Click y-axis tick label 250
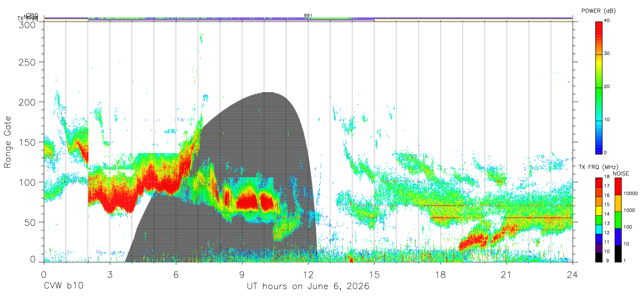Viewport: 644px width, 297px height. click(28, 62)
